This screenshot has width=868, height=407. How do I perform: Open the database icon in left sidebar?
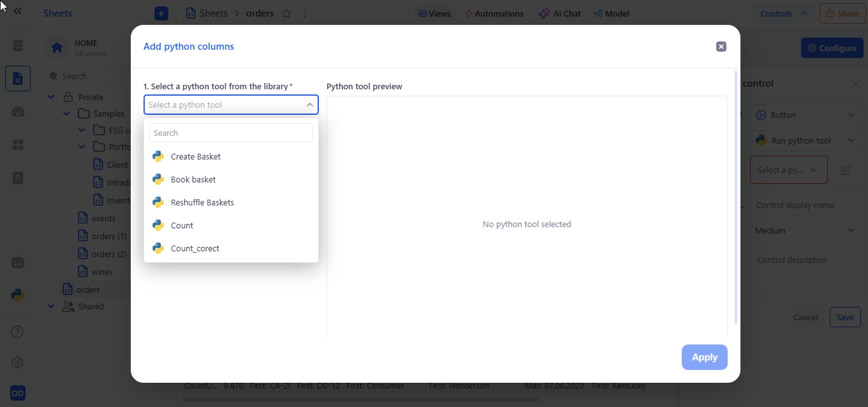coord(18,45)
